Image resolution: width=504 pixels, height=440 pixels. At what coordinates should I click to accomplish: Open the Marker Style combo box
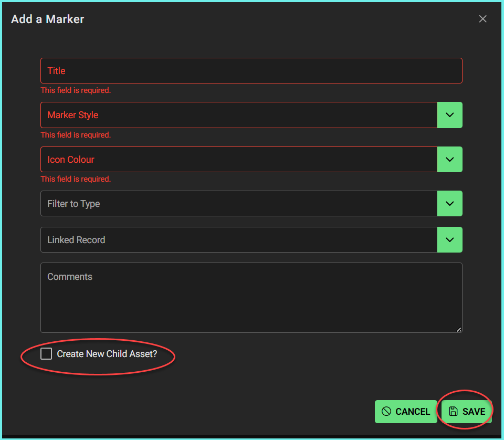coord(238,115)
